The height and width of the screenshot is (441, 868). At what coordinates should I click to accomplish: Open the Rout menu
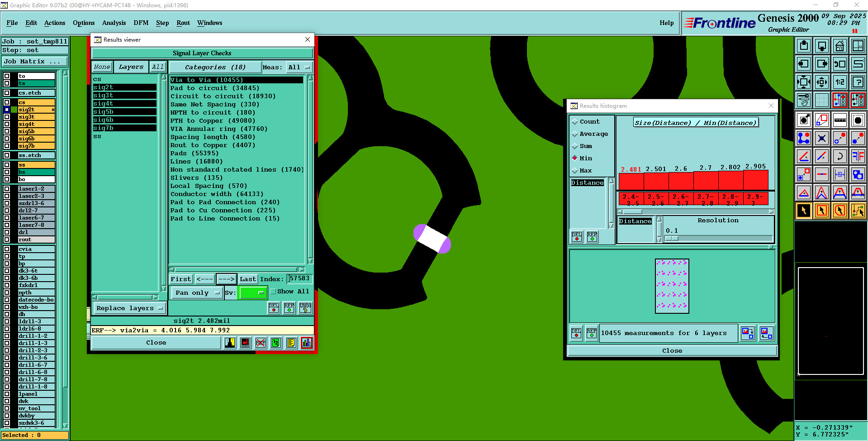point(183,23)
